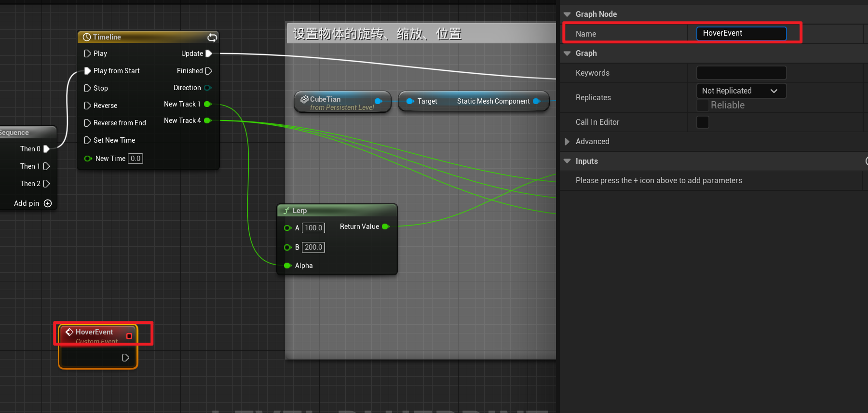Click the New Track 4 output pin
The width and height of the screenshot is (868, 413).
[208, 120]
